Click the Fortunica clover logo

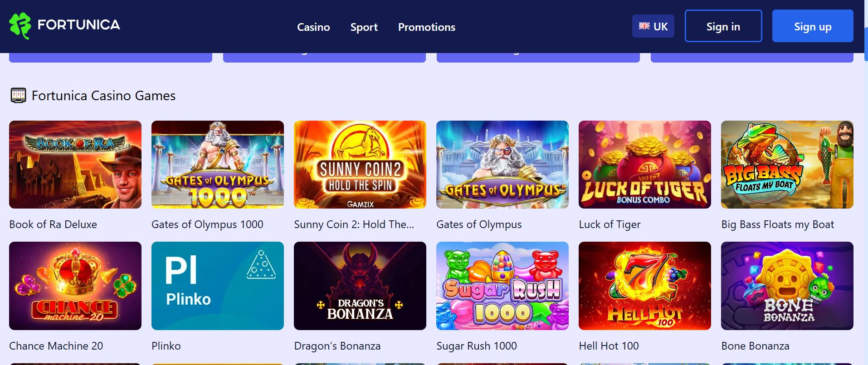[x=21, y=25]
